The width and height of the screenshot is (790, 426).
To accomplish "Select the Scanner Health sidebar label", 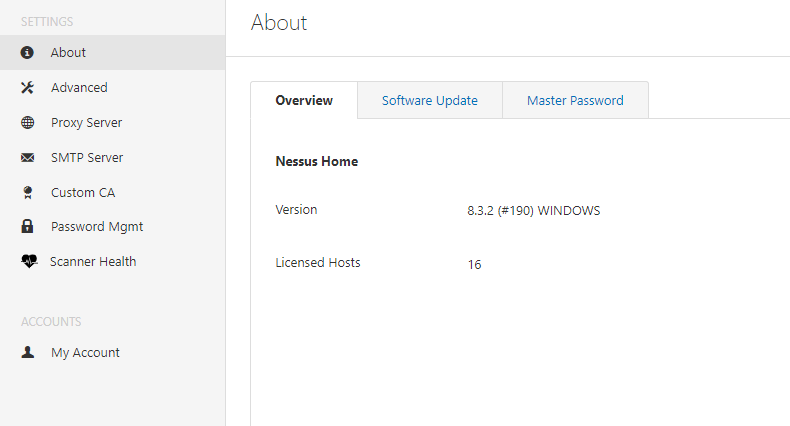I will 93,262.
